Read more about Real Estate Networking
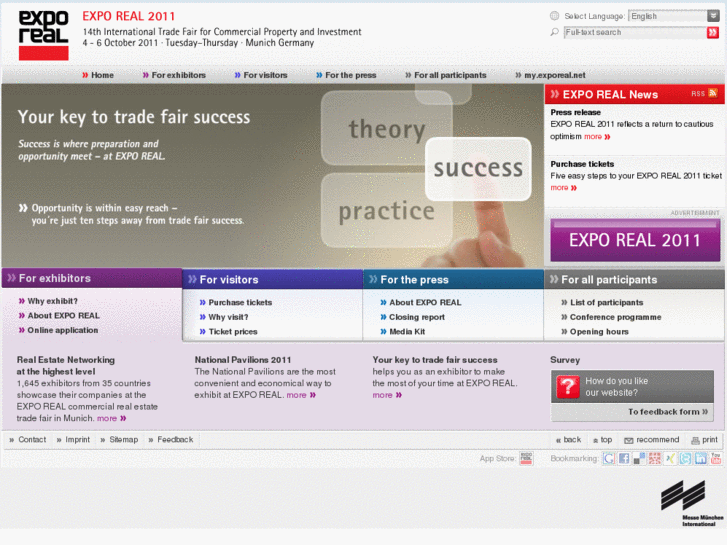 point(111,418)
